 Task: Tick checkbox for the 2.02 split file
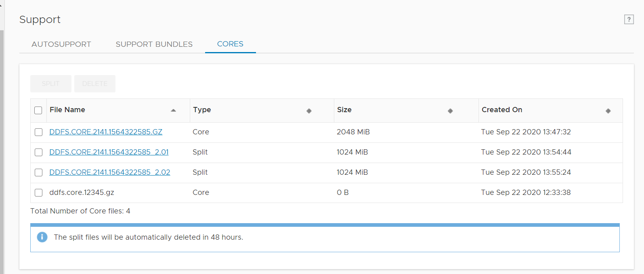click(38, 173)
